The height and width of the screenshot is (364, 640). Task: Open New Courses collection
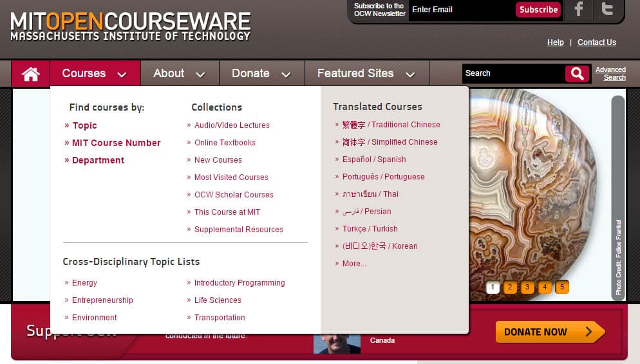coord(218,159)
